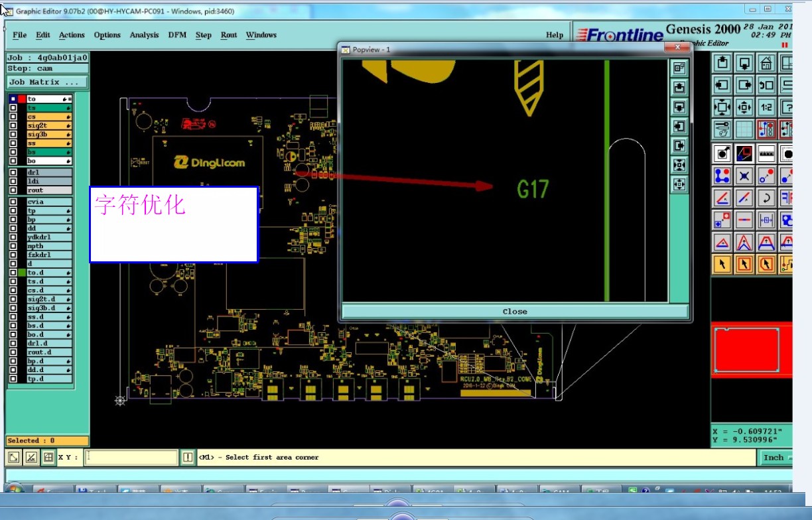Open the Actions menu

tap(72, 35)
